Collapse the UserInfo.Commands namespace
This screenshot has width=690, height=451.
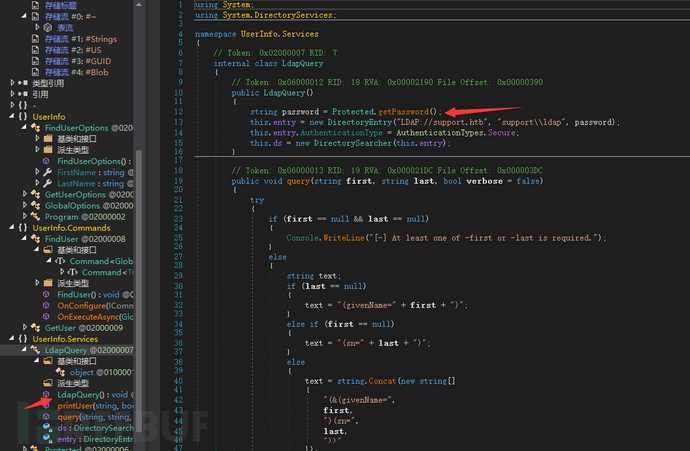pos(11,227)
